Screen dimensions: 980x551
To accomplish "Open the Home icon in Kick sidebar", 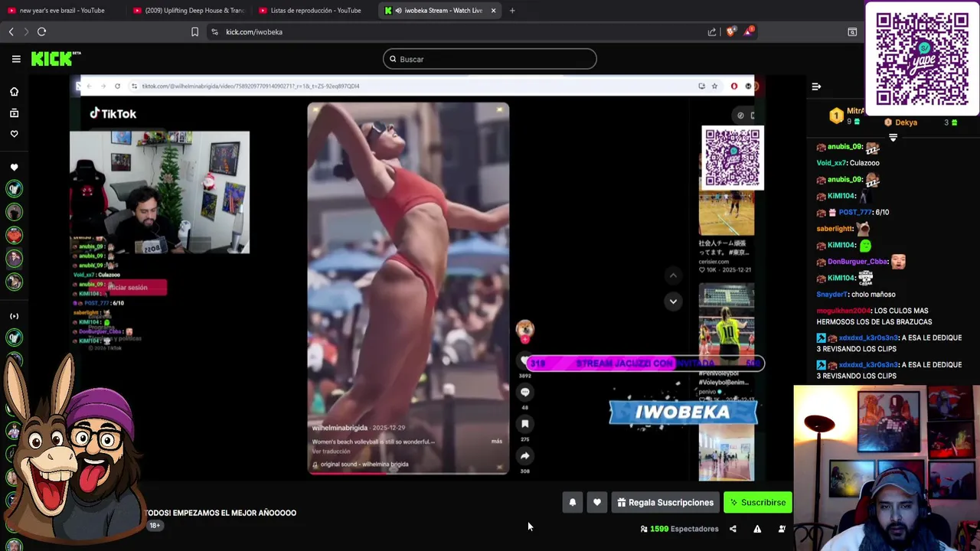I will (14, 92).
